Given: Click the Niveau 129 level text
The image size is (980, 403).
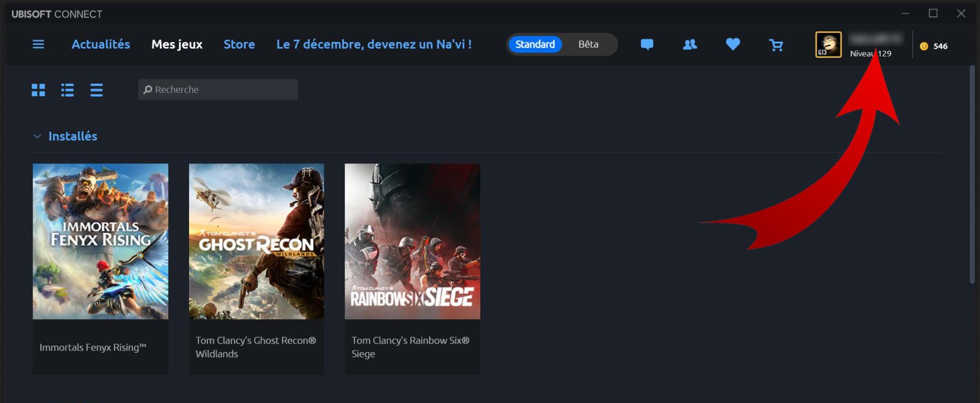Looking at the screenshot, I should 870,53.
